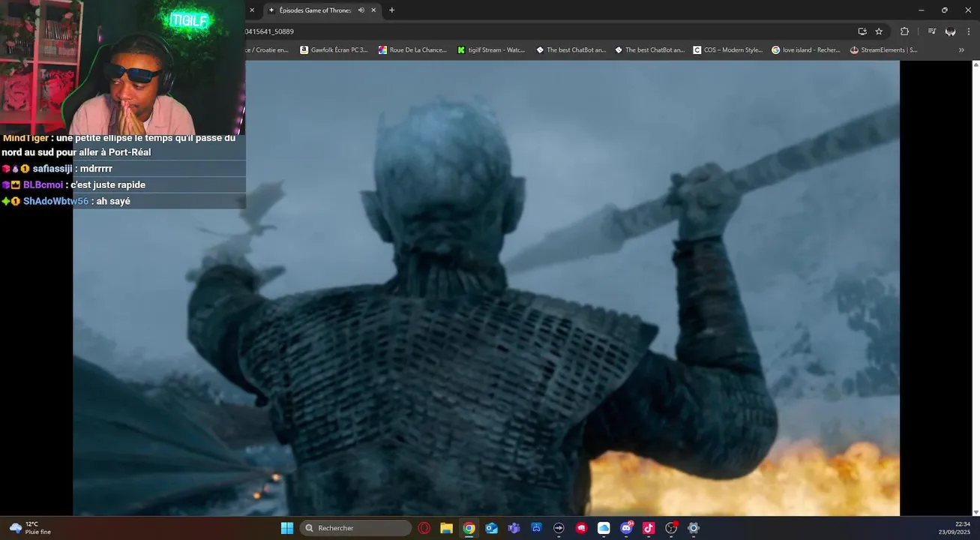Open File Explorer from the taskbar
The image size is (980, 540).
(446, 528)
